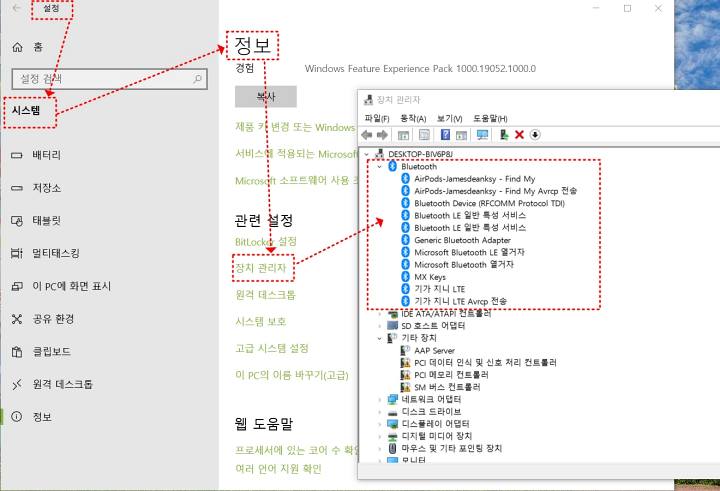Image resolution: width=720 pixels, height=491 pixels.
Task: Expand the 네트워크 어댑터 category
Action: [x=379, y=400]
